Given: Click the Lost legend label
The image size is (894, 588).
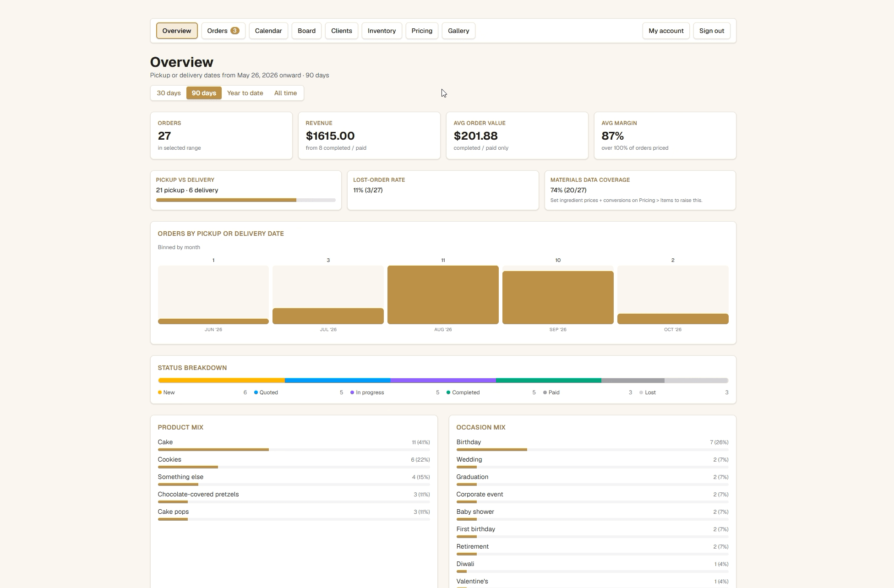Looking at the screenshot, I should 650,392.
